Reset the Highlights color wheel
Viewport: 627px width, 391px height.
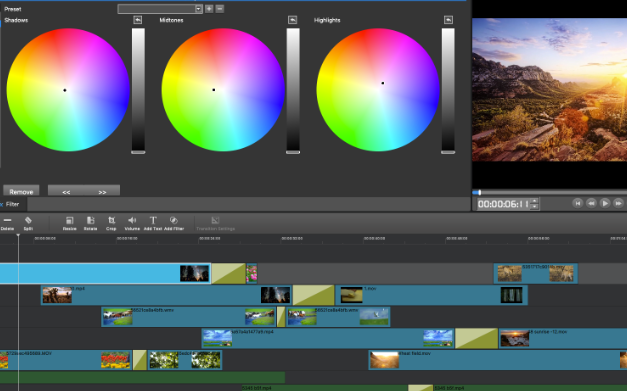point(448,20)
